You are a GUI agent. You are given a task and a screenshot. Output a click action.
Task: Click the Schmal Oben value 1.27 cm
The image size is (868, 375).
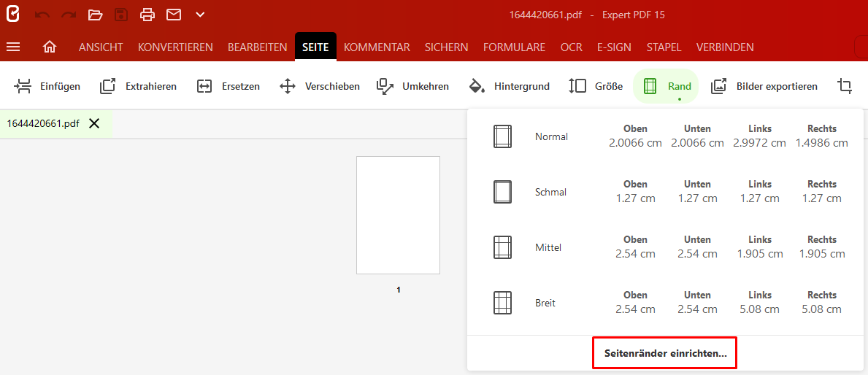coord(636,198)
